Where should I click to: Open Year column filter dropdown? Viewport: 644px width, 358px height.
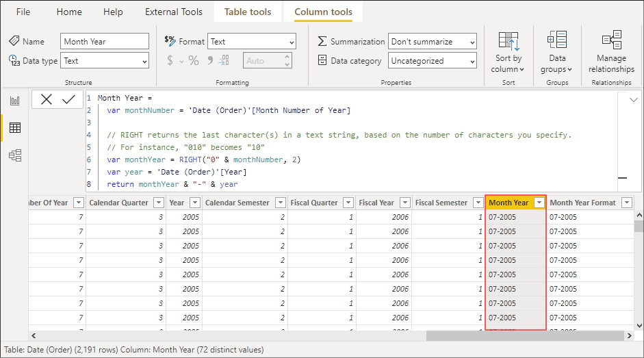(195, 203)
